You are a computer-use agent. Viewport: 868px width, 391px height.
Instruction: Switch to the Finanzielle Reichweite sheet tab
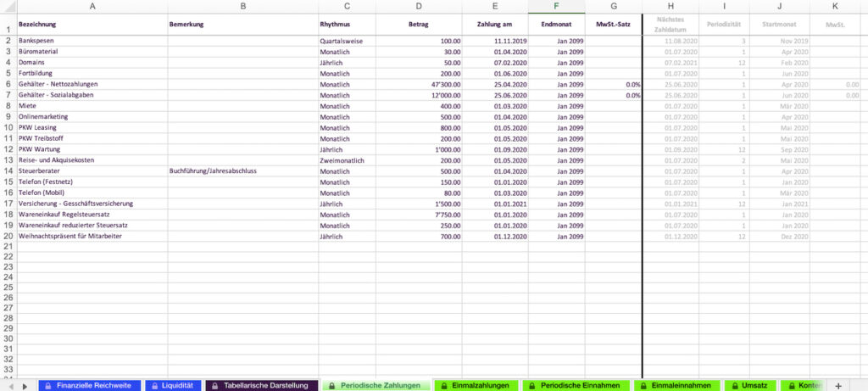(88, 385)
